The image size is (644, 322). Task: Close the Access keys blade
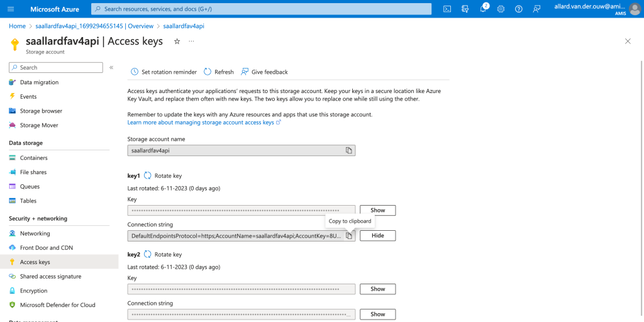(x=628, y=41)
